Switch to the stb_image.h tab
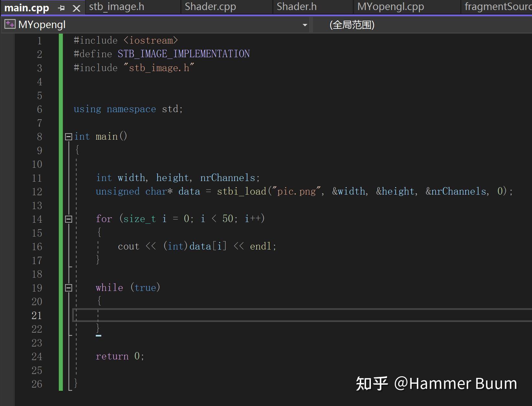The height and width of the screenshot is (406, 532). point(116,6)
